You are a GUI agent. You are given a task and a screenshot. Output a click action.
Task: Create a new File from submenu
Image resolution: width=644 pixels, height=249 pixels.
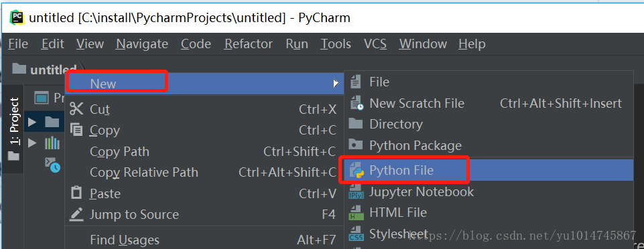[489, 82]
